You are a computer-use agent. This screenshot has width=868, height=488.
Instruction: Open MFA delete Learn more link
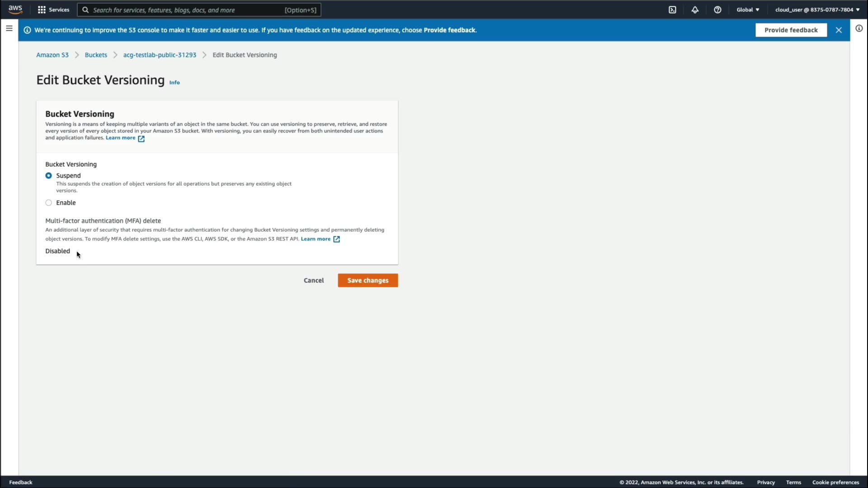(316, 239)
